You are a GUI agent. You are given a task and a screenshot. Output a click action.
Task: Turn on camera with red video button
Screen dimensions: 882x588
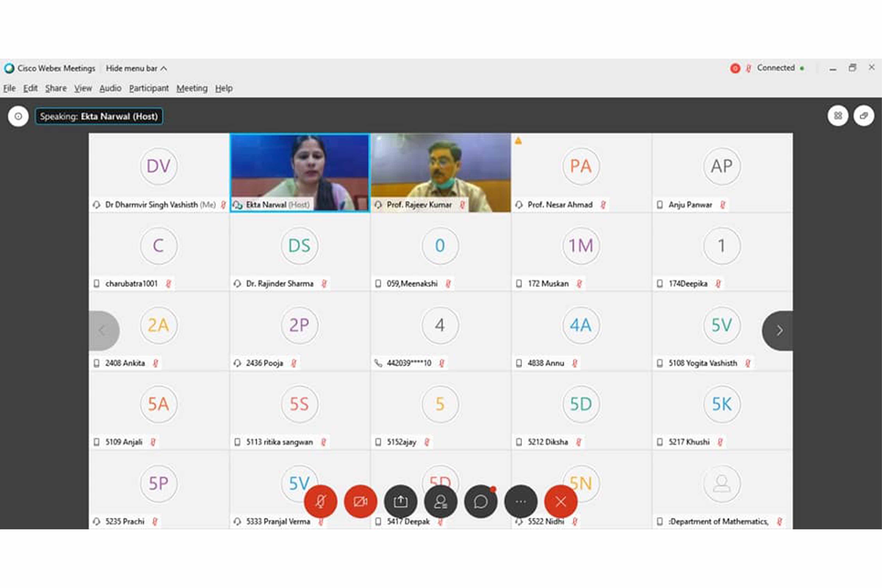pos(360,501)
